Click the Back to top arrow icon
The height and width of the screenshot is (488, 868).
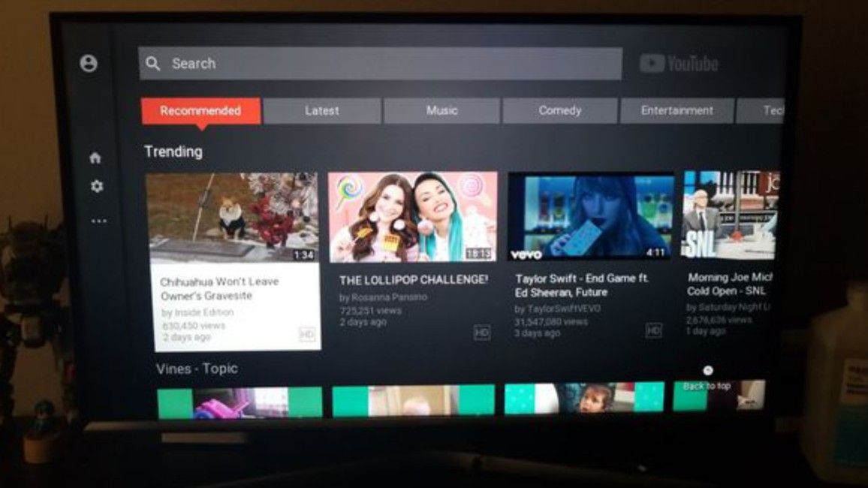pyautogui.click(x=707, y=370)
